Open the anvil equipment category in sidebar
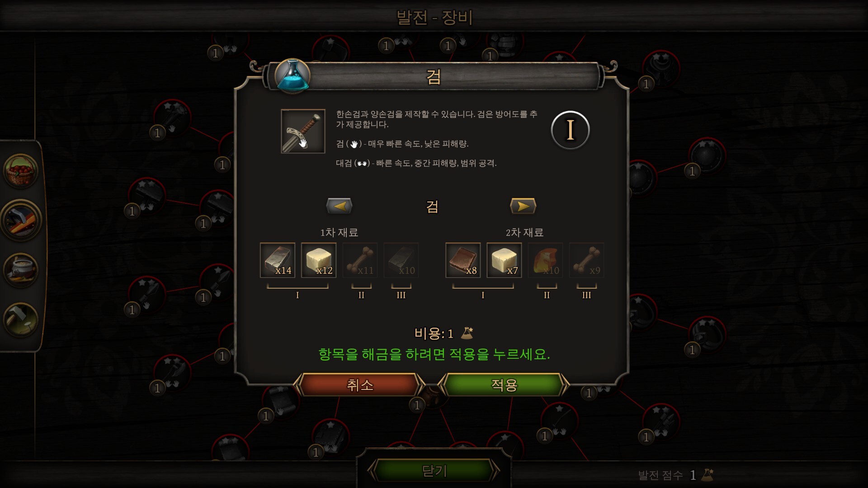Viewport: 868px width, 488px height. 21,221
